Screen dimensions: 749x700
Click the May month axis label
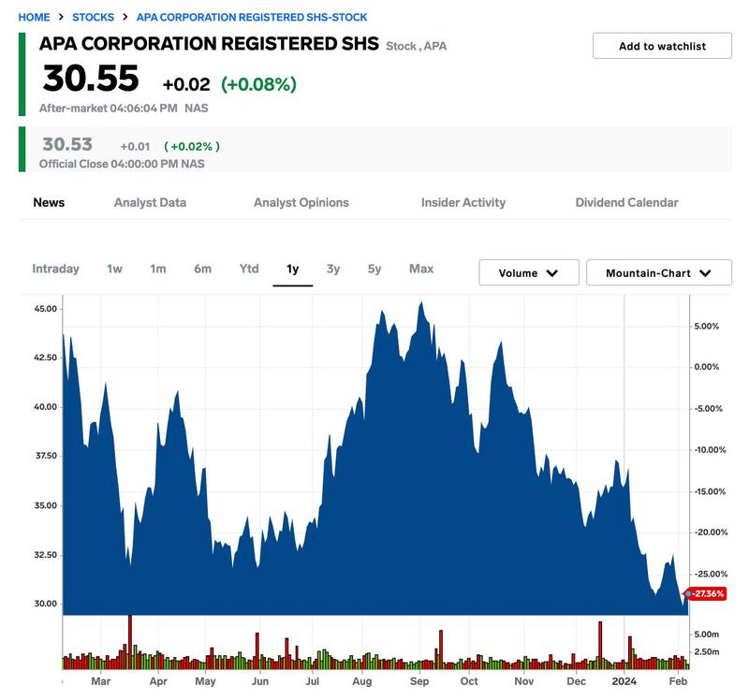205,681
